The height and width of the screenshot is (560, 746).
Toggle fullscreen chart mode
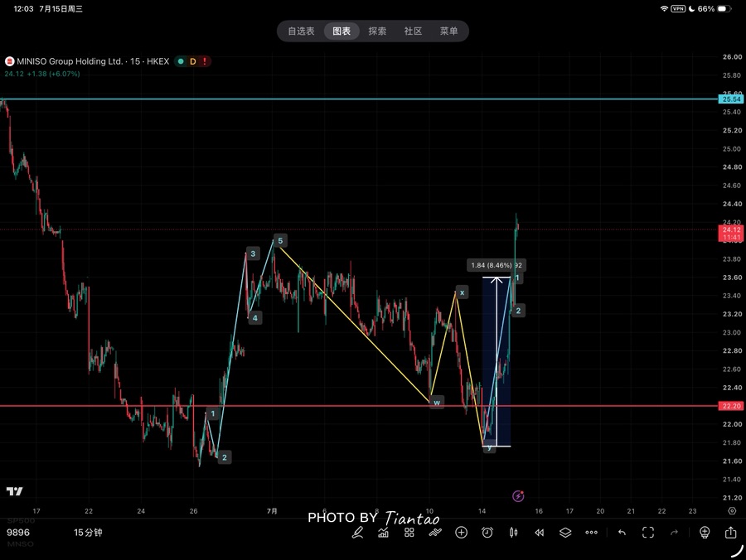[648, 533]
